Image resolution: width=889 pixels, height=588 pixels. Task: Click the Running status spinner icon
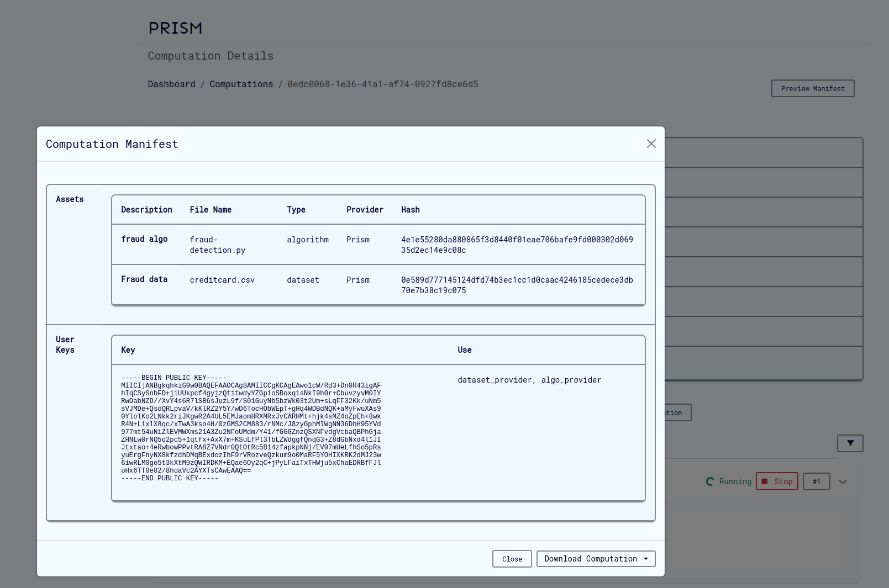click(710, 481)
